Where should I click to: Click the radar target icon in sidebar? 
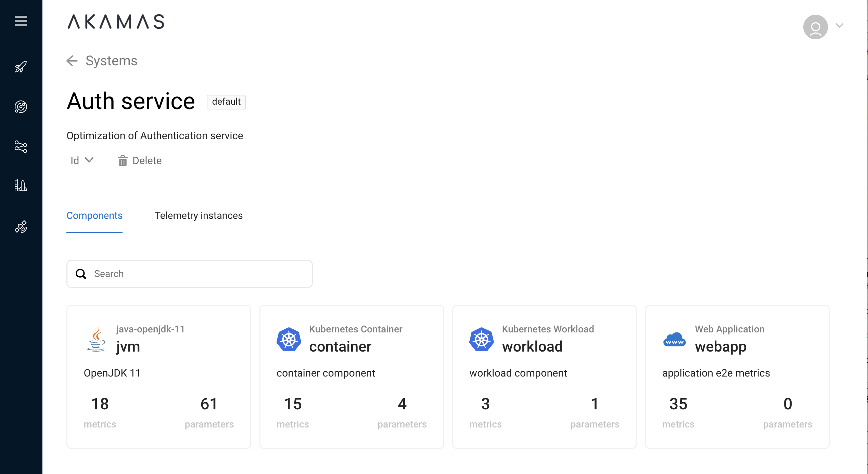click(21, 107)
